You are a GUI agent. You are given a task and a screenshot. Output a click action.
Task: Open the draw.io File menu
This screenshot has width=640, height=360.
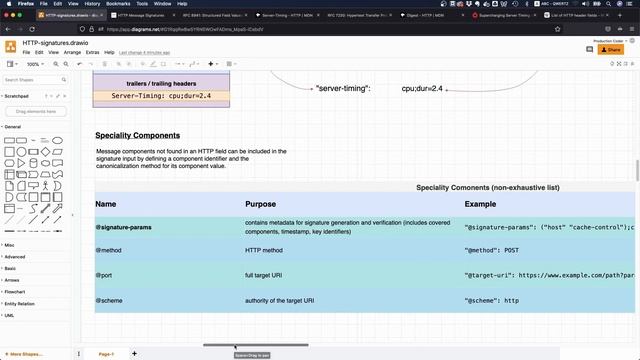[x=26, y=52]
